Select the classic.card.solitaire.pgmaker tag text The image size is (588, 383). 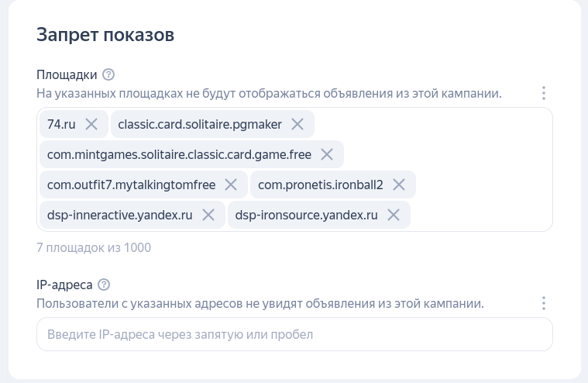tap(200, 124)
